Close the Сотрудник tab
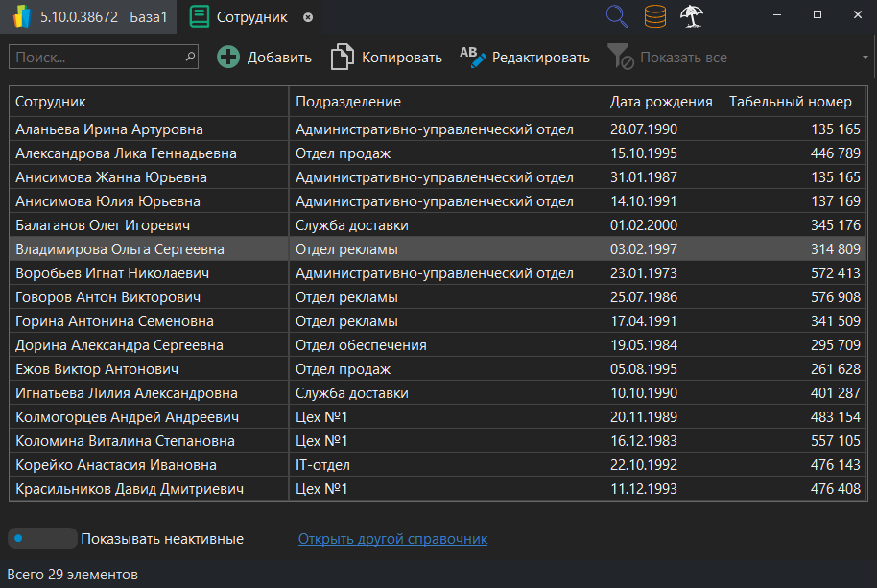This screenshot has height=588, width=877. pyautogui.click(x=307, y=17)
